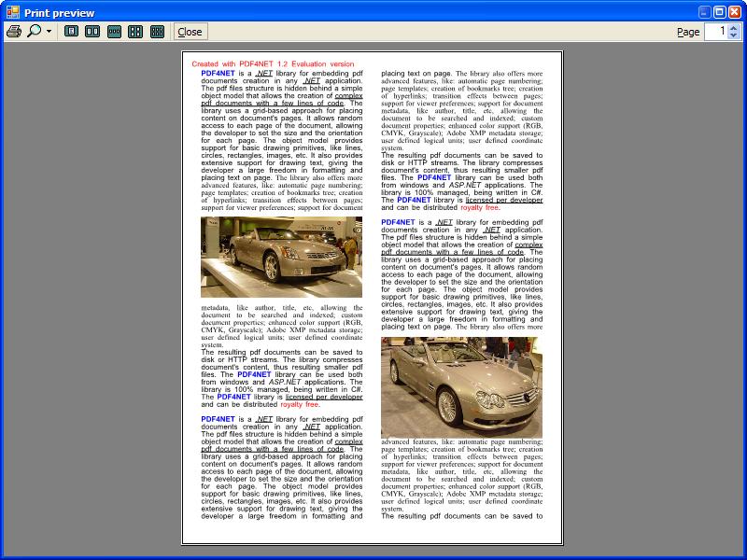Viewport: 747px width, 560px height.
Task: Focus the Page number field
Action: coord(716,32)
